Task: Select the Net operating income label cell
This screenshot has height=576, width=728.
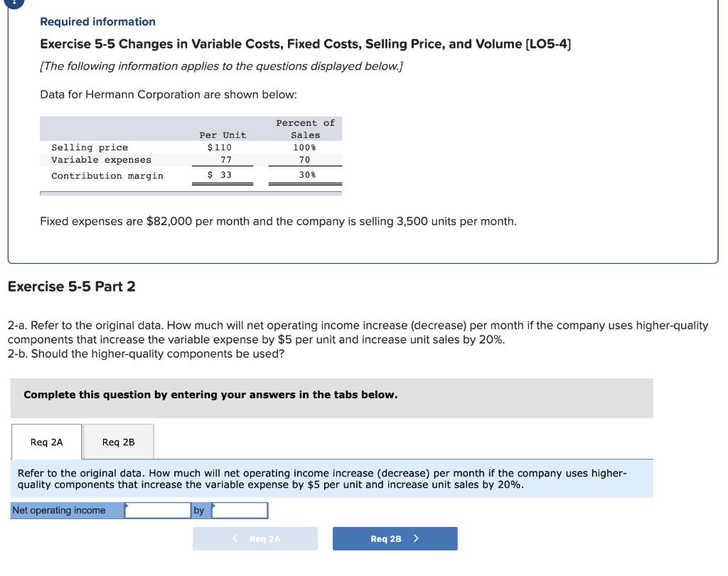Action: (x=66, y=510)
